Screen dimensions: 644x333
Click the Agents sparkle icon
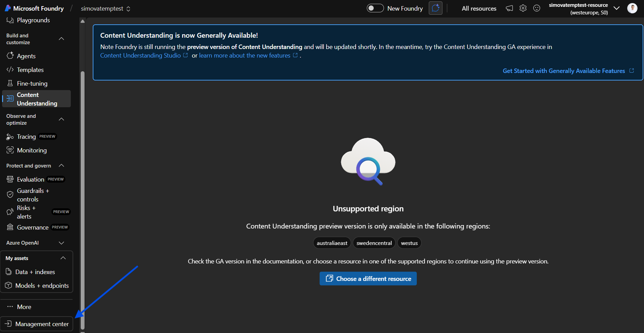click(10, 56)
